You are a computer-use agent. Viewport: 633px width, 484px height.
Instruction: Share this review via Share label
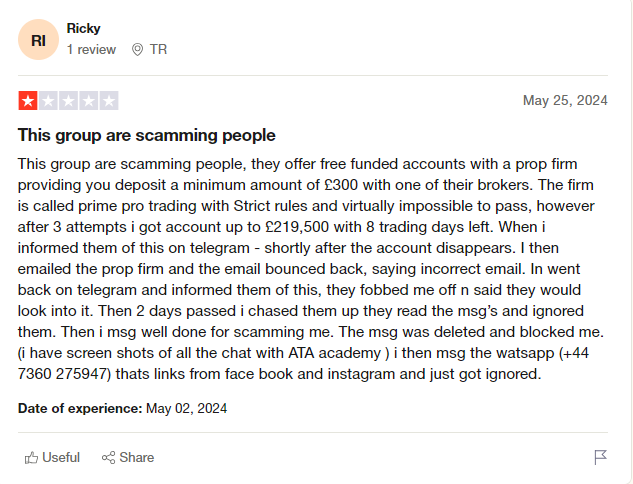(x=137, y=457)
